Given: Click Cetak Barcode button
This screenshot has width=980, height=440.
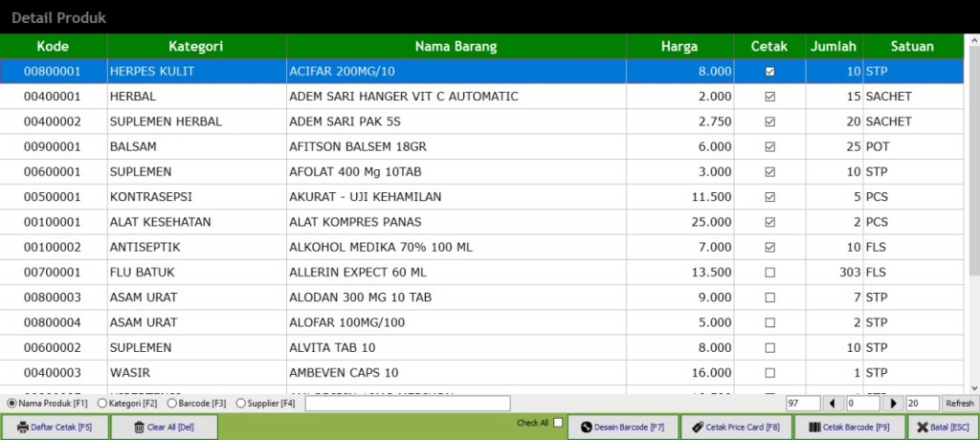Looking at the screenshot, I should [849, 427].
